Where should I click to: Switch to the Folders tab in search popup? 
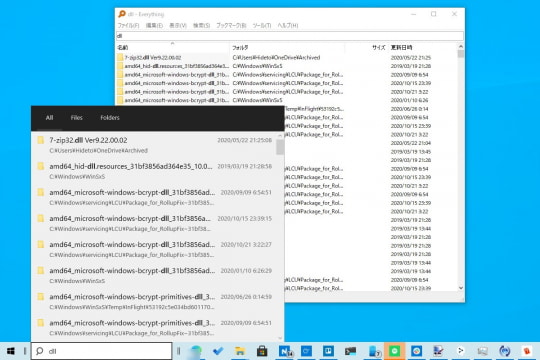pyautogui.click(x=110, y=117)
